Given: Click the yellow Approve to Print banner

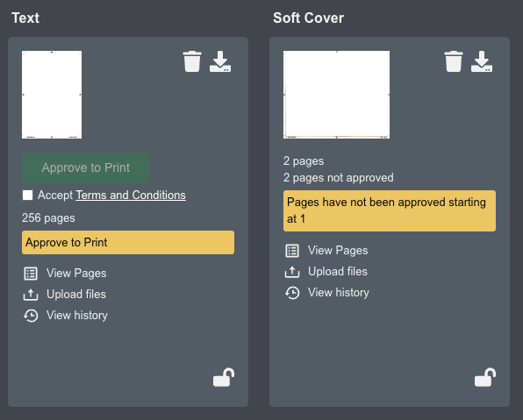Looking at the screenshot, I should coord(128,242).
